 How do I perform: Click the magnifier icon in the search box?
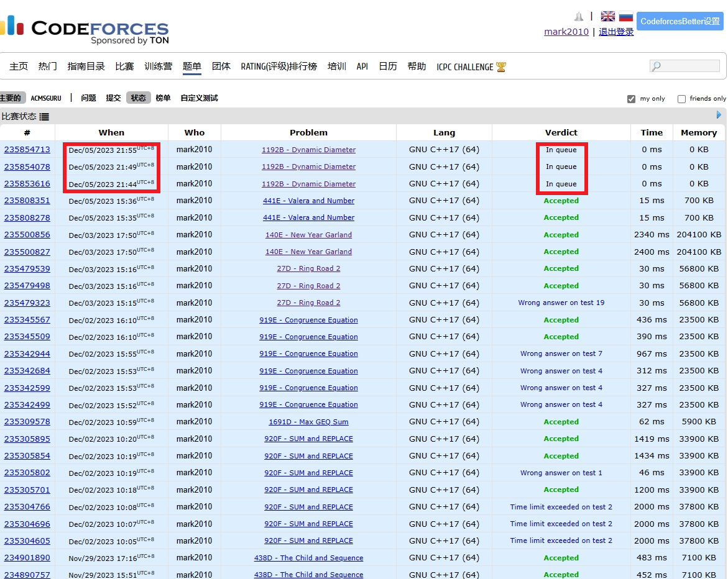[x=657, y=66]
